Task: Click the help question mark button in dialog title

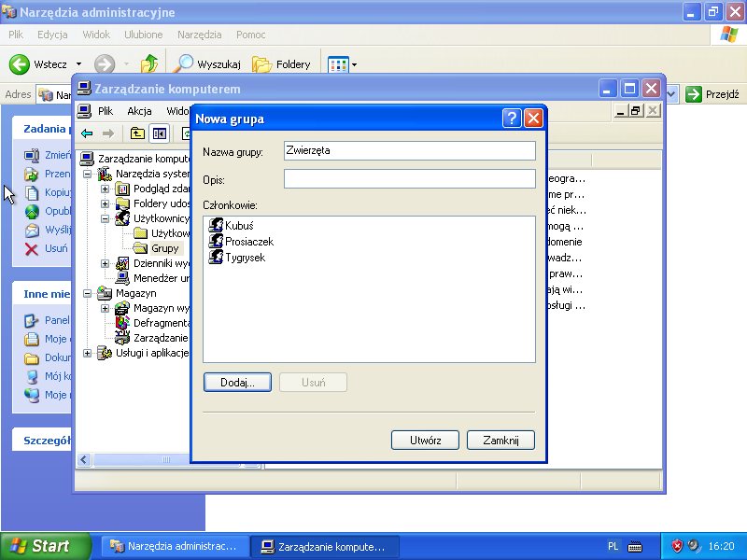Action: [x=512, y=119]
